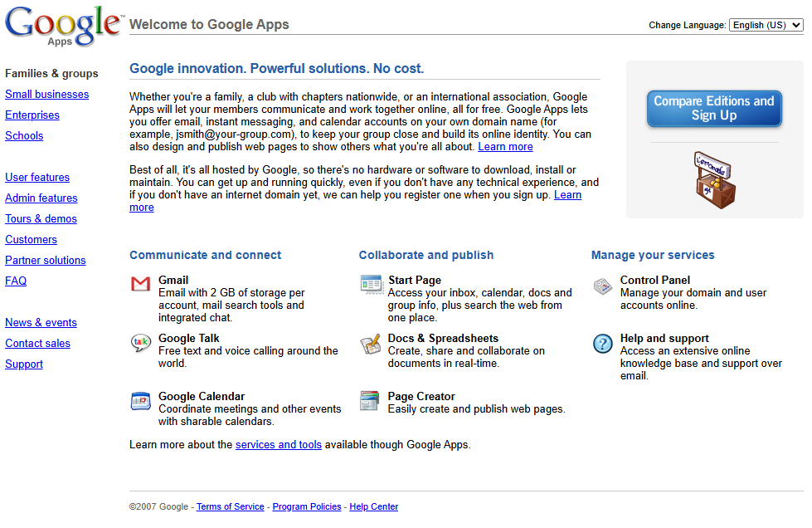Click the Page Creator icon
Image resolution: width=812 pixels, height=528 pixels.
point(370,401)
